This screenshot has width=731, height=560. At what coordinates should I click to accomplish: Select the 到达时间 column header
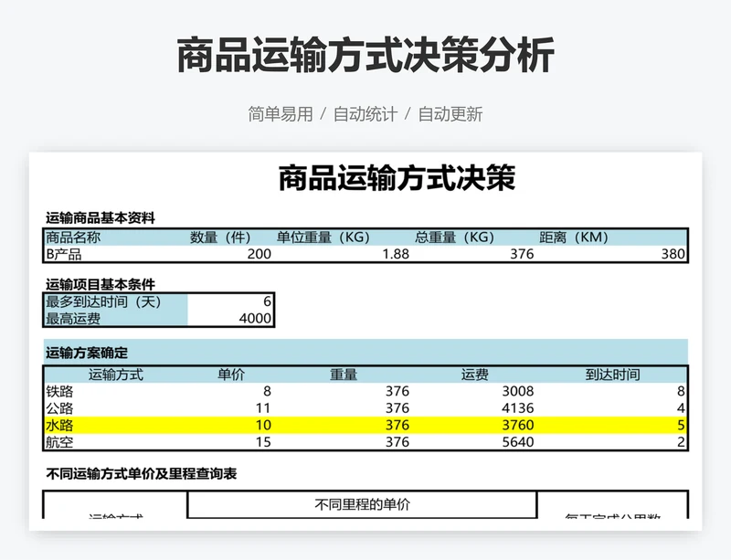tap(612, 375)
